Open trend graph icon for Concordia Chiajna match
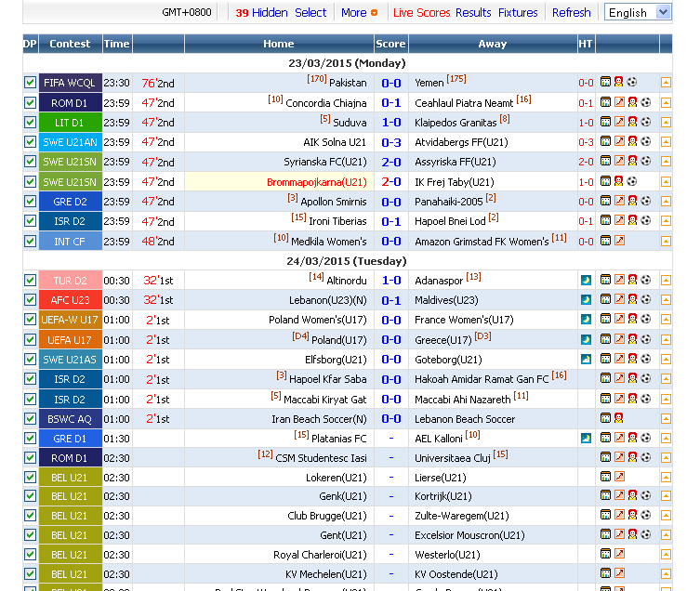The width and height of the screenshot is (700, 591). tap(619, 102)
